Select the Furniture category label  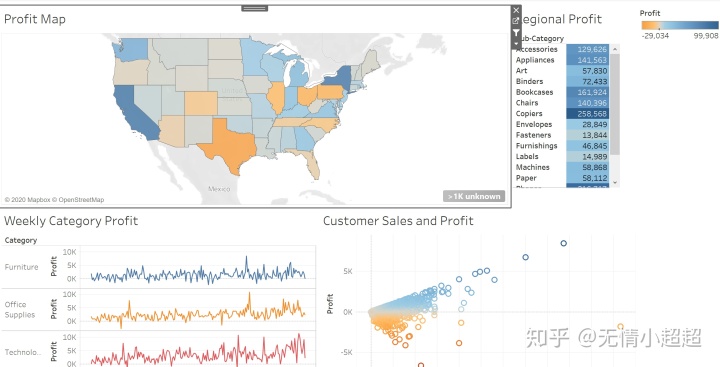(22, 267)
